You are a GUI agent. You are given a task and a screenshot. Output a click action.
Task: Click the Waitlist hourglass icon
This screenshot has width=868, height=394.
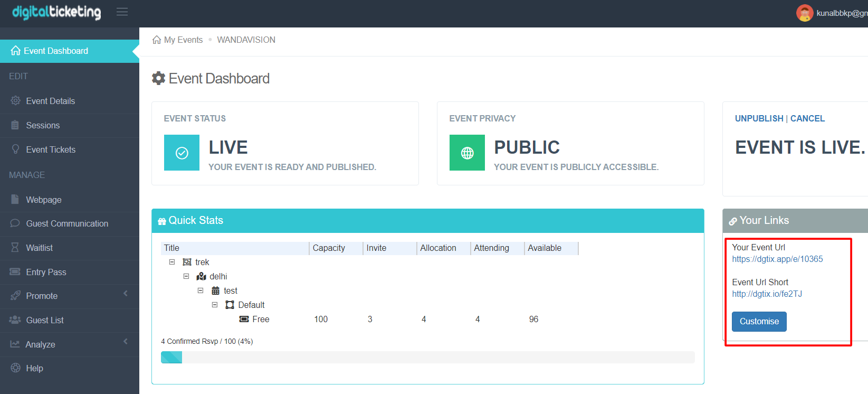pyautogui.click(x=15, y=247)
